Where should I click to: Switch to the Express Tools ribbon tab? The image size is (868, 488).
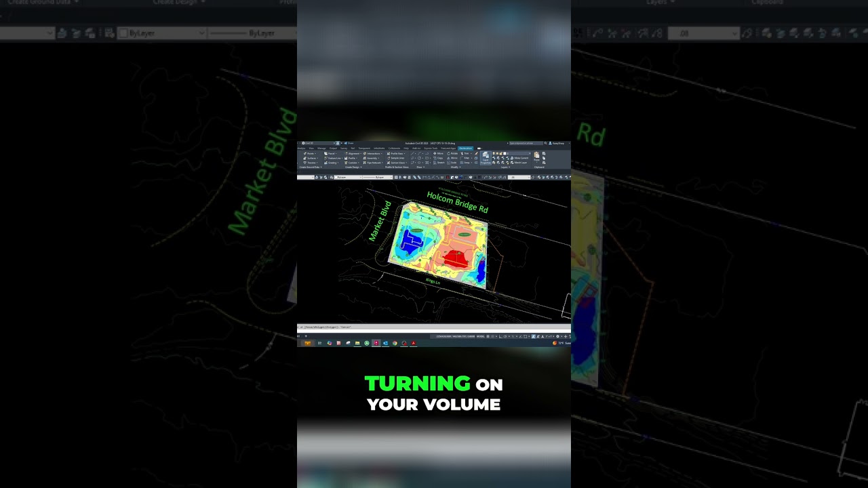point(431,148)
